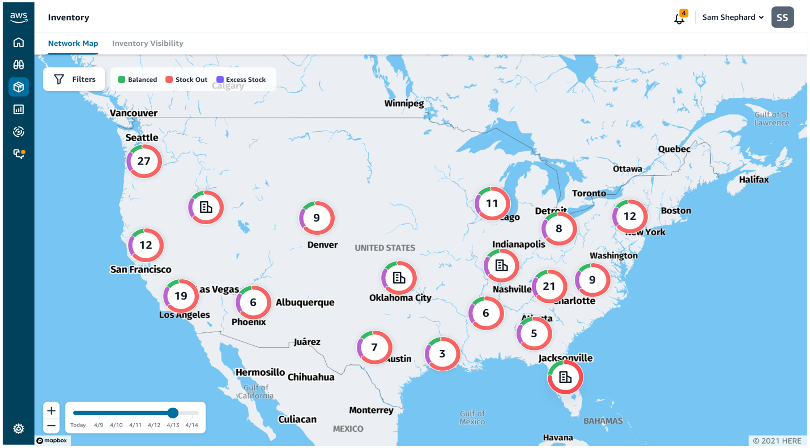Screen dimensions: 810x448
Task: Select the Austin cluster marker showing 7
Action: pos(375,347)
